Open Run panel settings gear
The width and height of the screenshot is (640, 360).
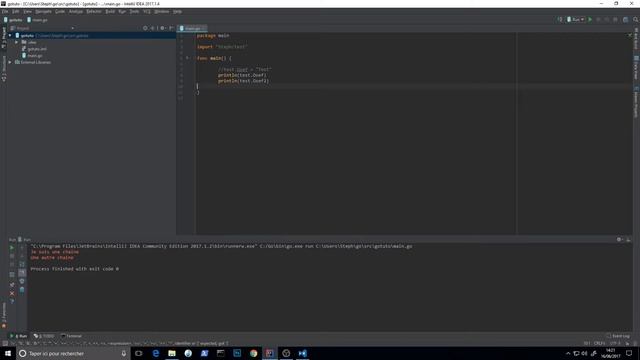[619, 240]
